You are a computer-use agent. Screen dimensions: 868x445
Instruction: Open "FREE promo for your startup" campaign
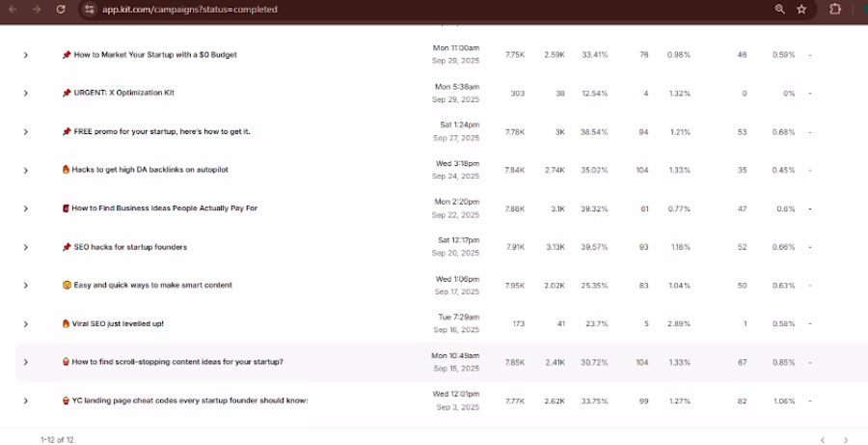(x=162, y=131)
